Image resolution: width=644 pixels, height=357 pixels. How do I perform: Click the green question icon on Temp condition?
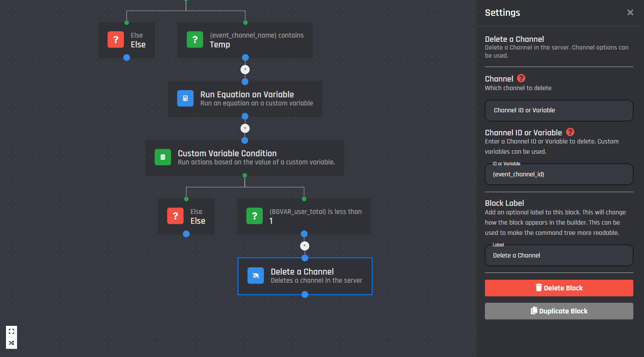coord(195,40)
